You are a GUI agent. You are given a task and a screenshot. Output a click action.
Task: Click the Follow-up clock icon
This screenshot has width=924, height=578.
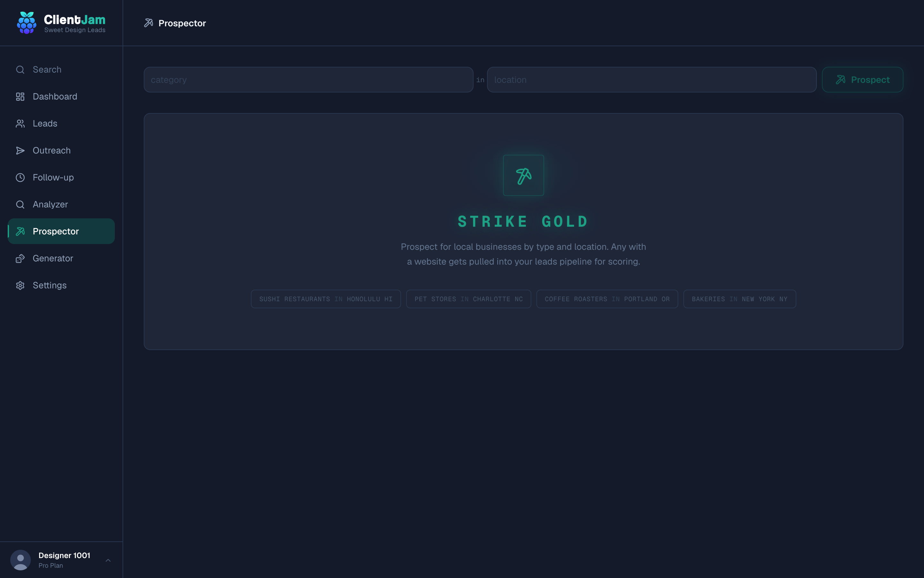click(x=20, y=177)
